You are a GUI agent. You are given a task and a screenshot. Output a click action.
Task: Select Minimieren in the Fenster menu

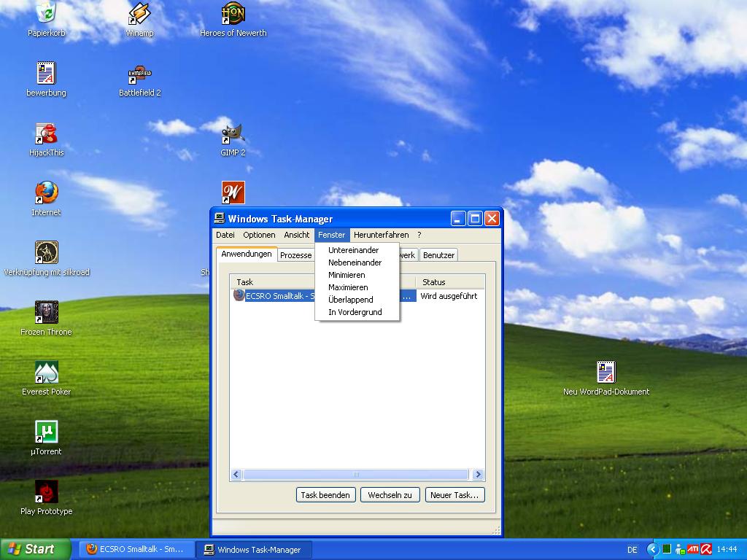(x=347, y=275)
